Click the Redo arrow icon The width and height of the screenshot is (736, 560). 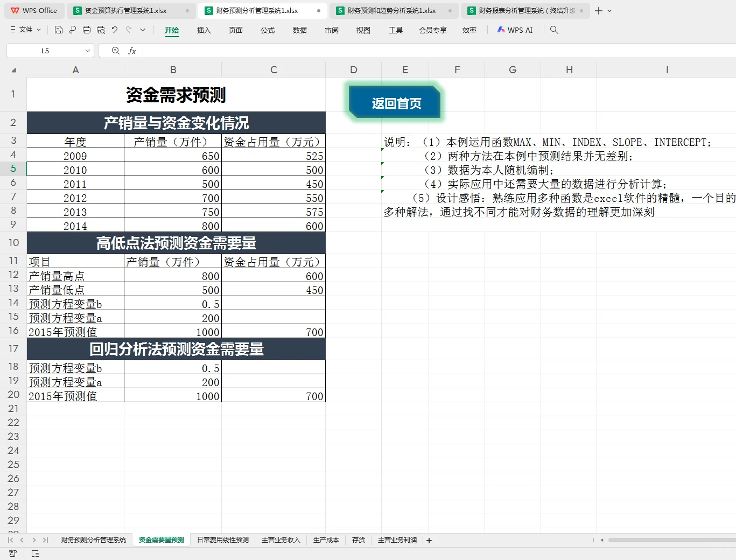129,30
